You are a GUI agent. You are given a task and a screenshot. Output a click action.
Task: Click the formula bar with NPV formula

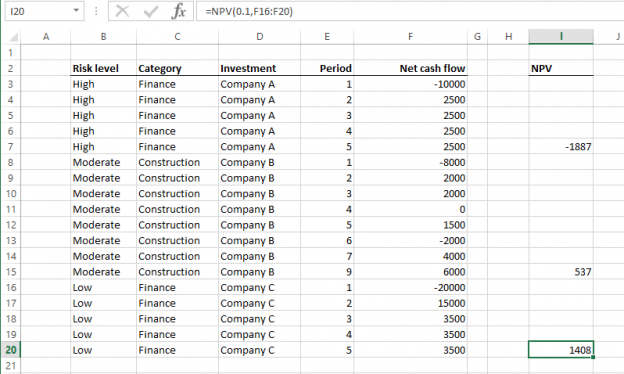410,11
